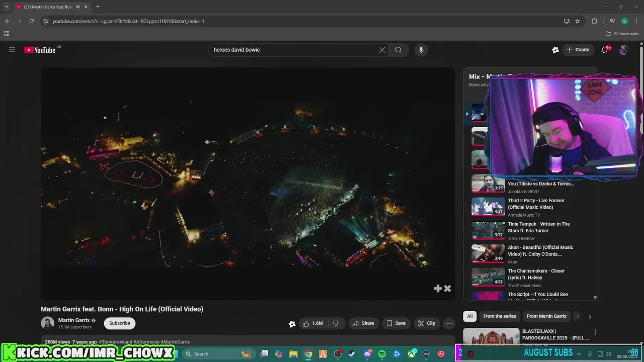Open the Chrome profile avatar

[x=624, y=21]
